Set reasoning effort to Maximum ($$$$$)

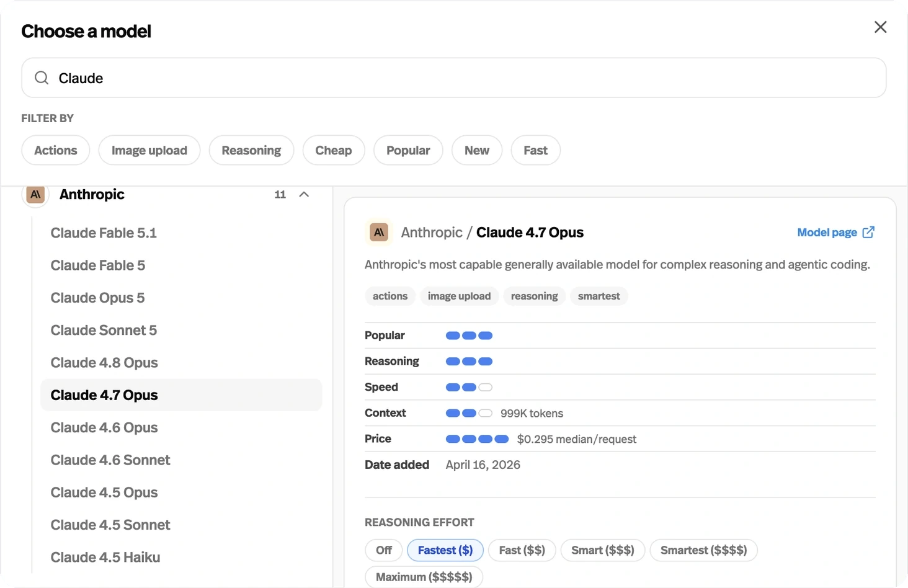(424, 577)
